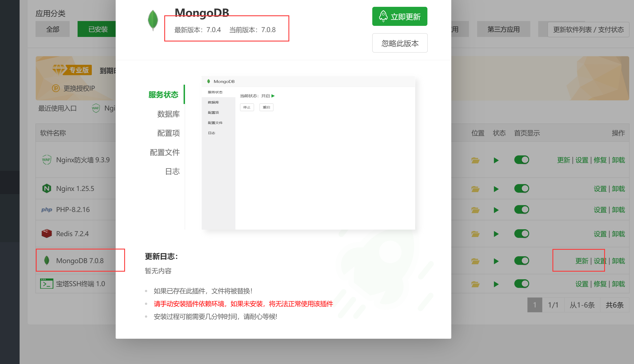Viewport: 634px width, 364px height.
Task: Click the Nginx 1.25.5 logo icon
Action: pos(47,188)
